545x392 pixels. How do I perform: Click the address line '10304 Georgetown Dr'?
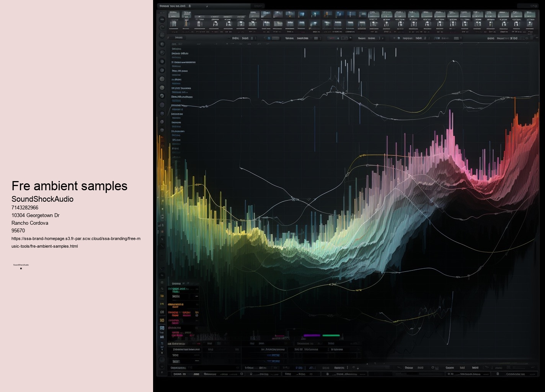tap(35, 215)
